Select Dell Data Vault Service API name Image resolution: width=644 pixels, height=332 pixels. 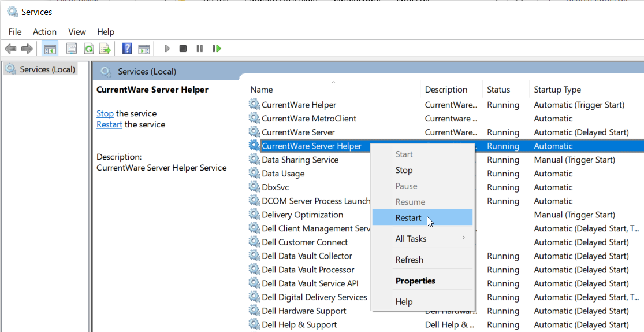(310, 283)
